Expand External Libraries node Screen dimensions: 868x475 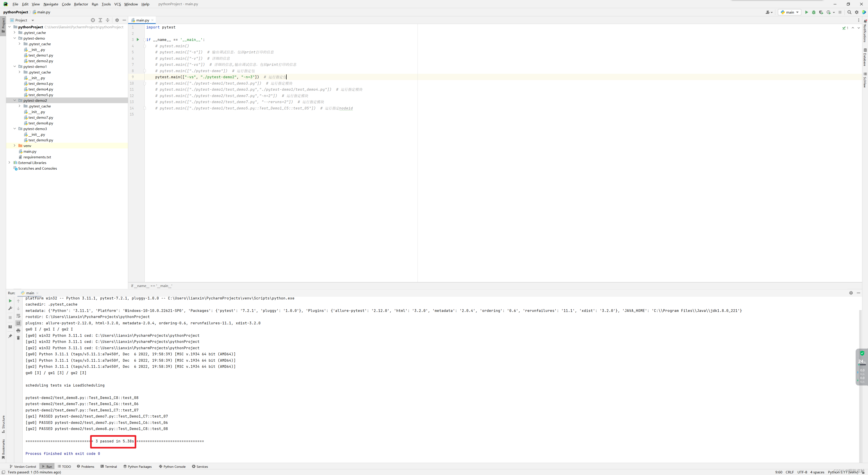point(9,162)
